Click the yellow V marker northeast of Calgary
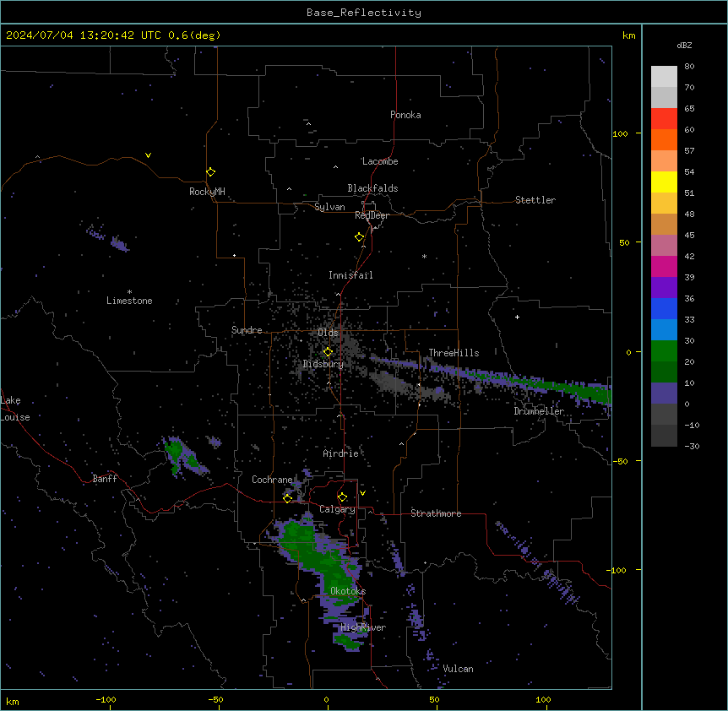The height and width of the screenshot is (711, 728). [x=362, y=493]
